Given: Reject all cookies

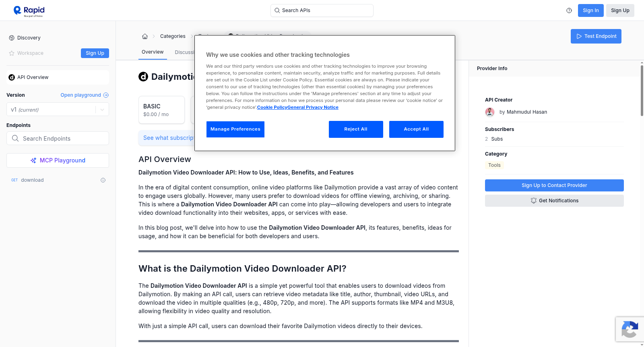Looking at the screenshot, I should 356,129.
